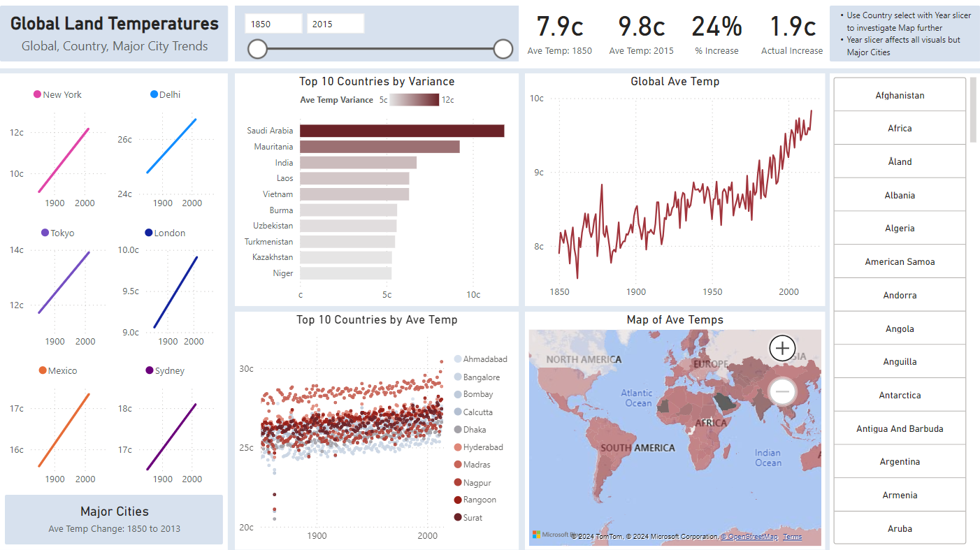Filter by Argentina in the country slicer
The image size is (980, 550).
(900, 461)
